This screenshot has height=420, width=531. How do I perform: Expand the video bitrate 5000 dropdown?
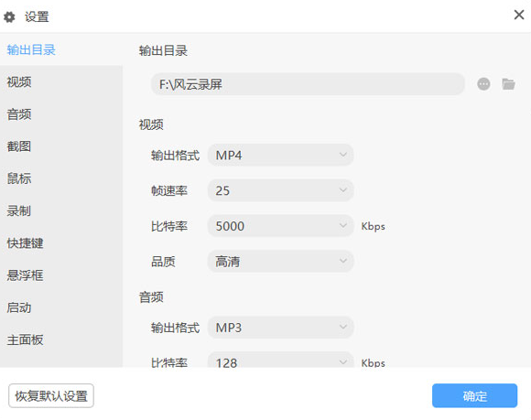[280, 226]
